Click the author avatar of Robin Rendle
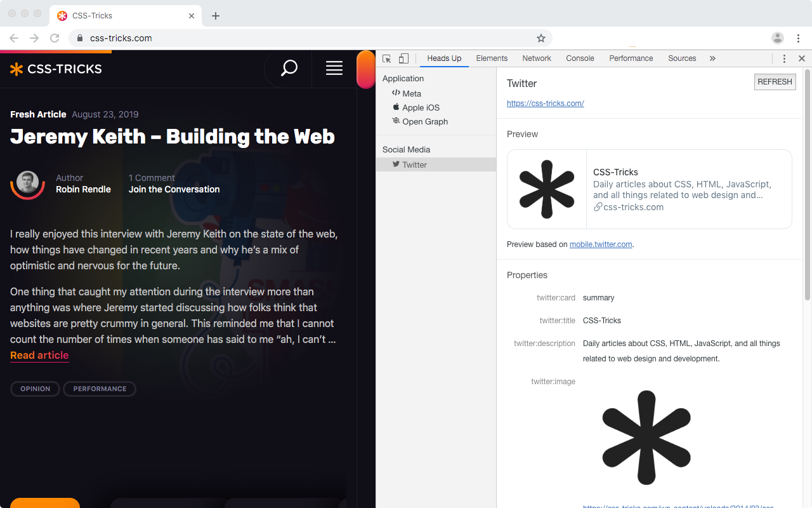The height and width of the screenshot is (508, 812). click(27, 183)
